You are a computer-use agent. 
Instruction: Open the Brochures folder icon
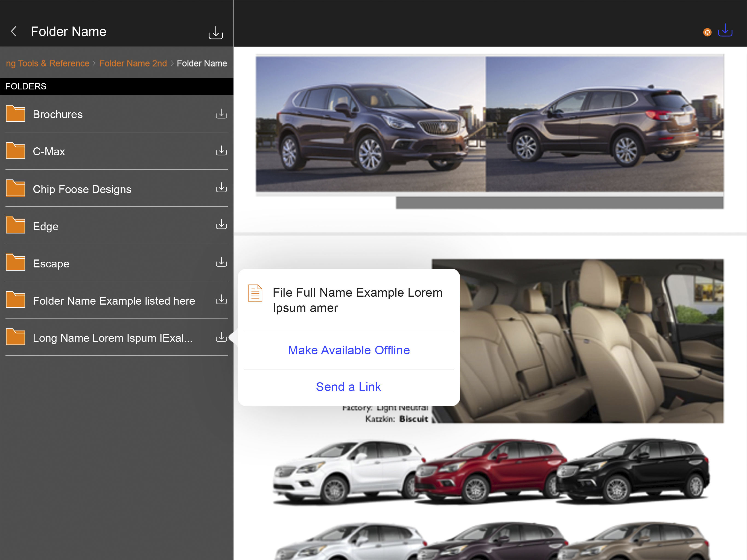(x=15, y=113)
